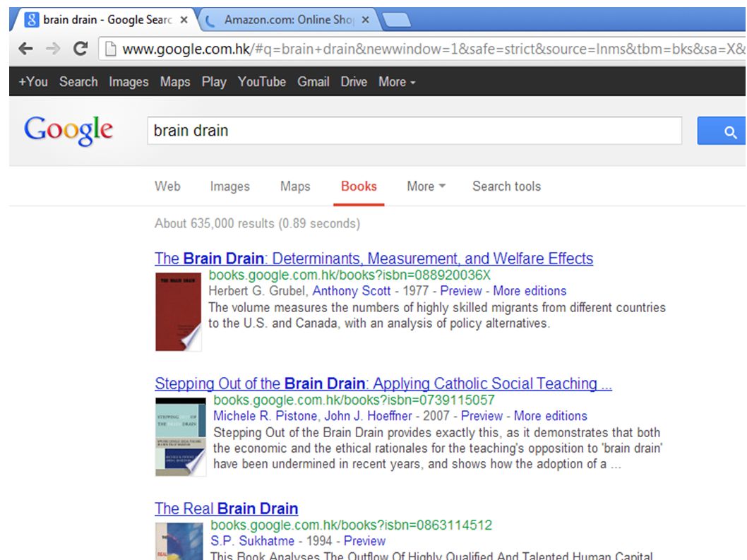Click the About 635,000 results text
The width and height of the screenshot is (747, 560).
(257, 224)
